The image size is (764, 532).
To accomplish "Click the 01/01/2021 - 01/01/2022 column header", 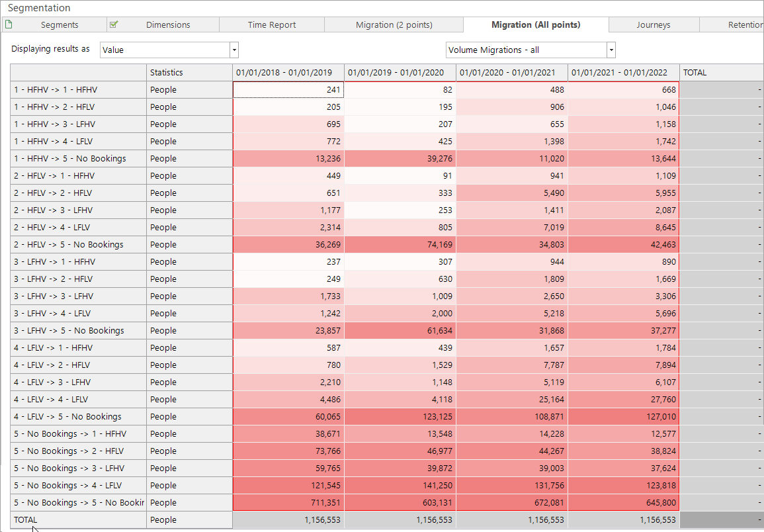I will (624, 73).
